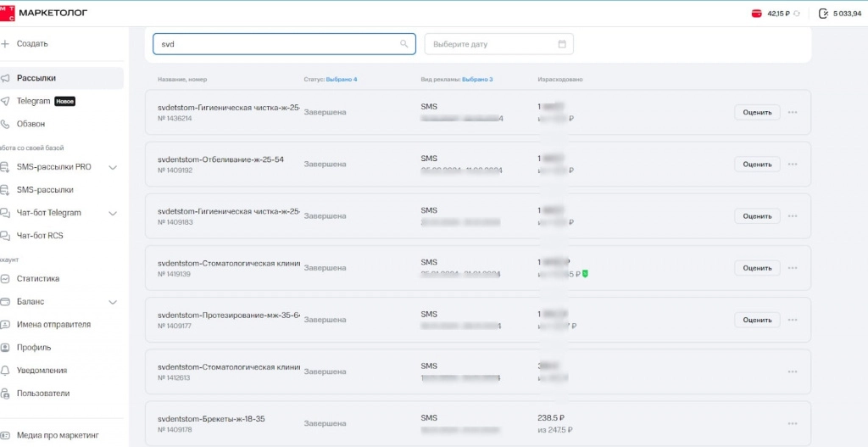Click the 42,15 ₽ balance amount
Viewport: 868px width, 447px height.
pos(778,14)
